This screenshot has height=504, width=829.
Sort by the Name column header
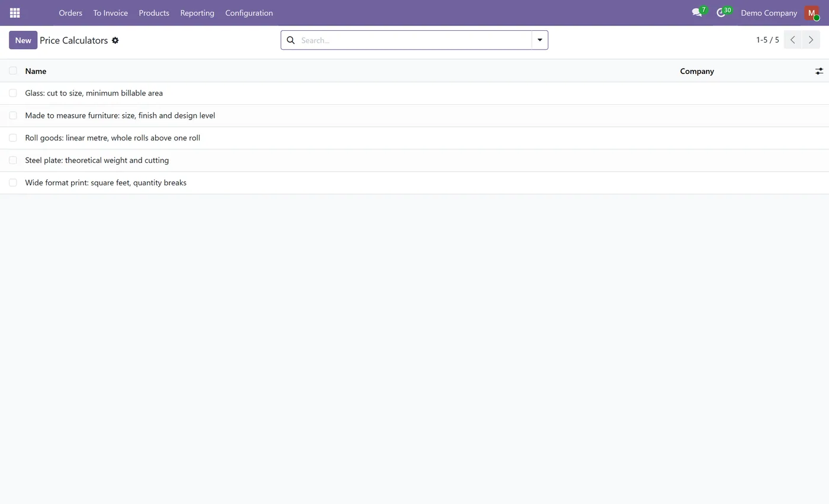tap(36, 71)
